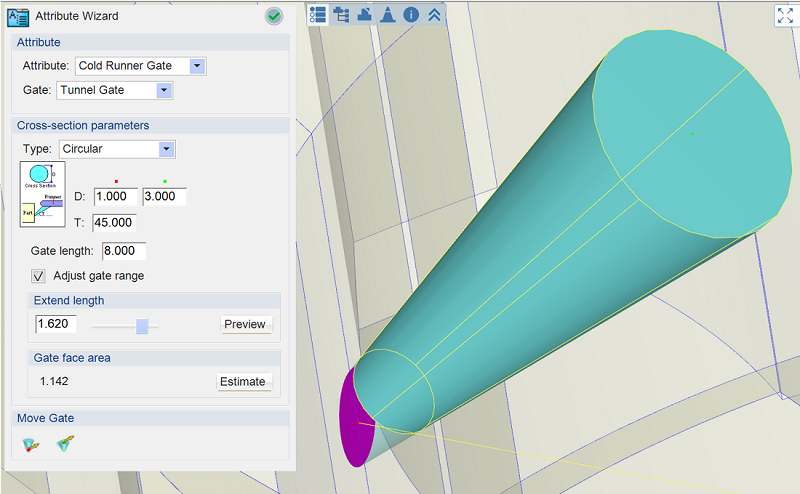
Task: Click the second Move Gate icon
Action: coord(65,443)
